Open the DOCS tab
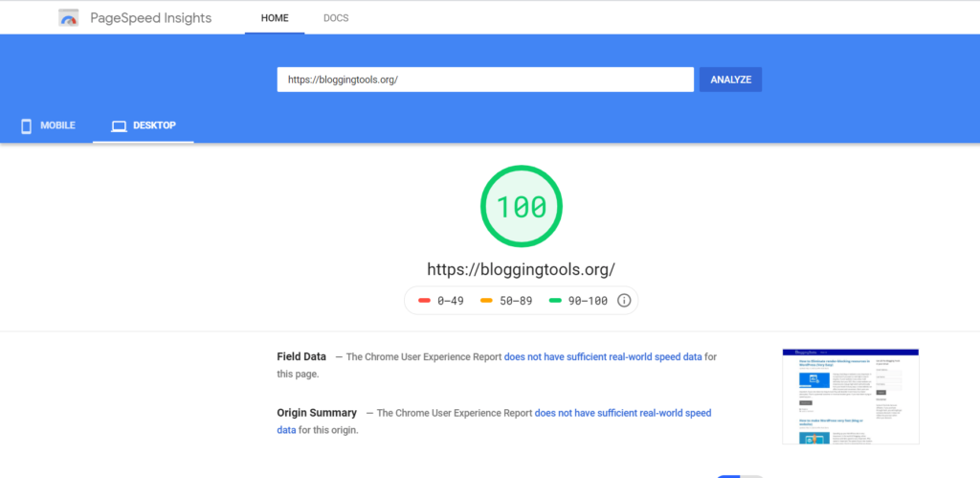 click(336, 18)
